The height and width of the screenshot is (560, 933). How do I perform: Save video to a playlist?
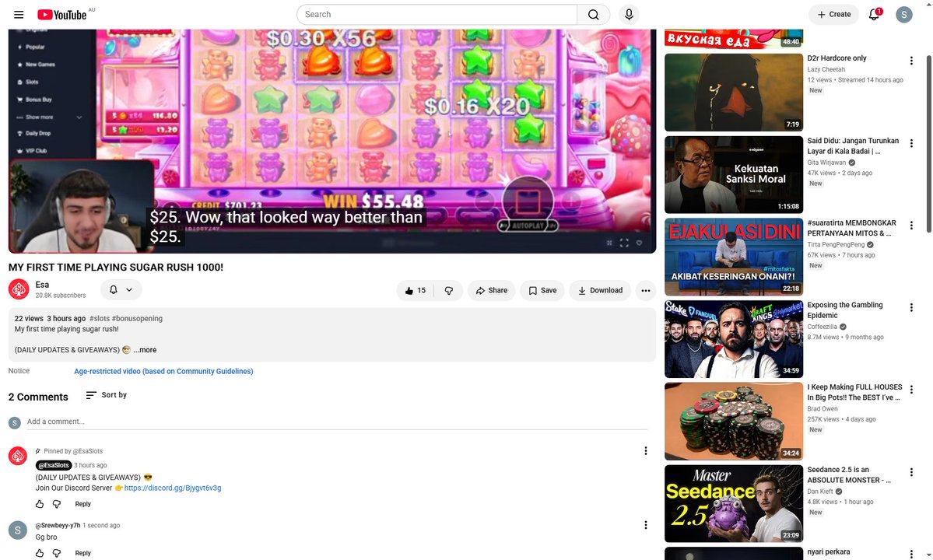[542, 291]
